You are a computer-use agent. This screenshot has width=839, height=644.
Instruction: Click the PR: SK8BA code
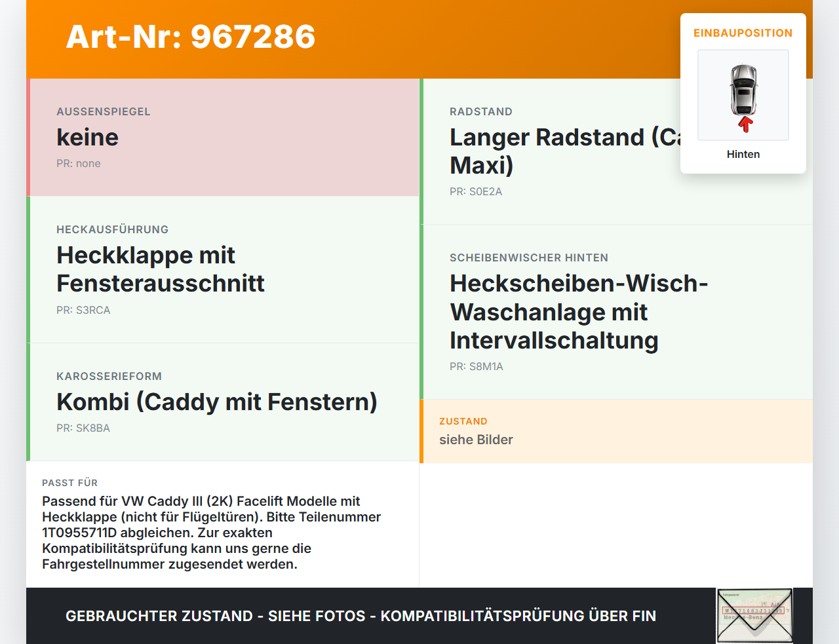pos(83,428)
